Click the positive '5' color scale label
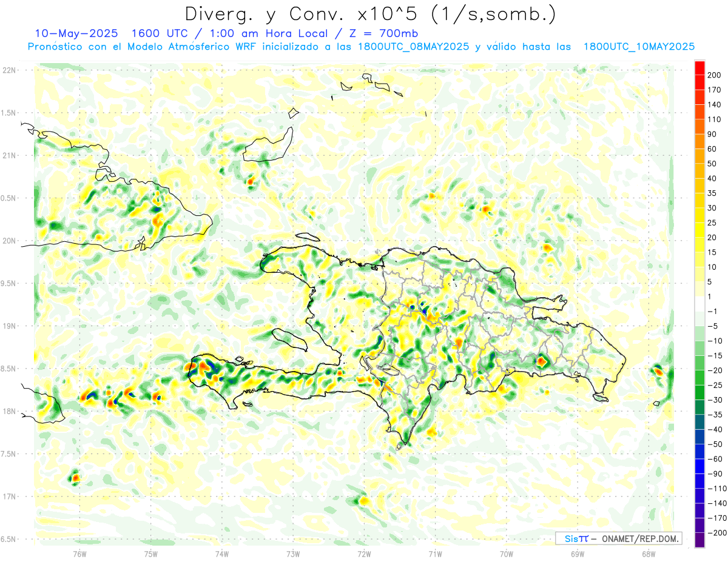 710,282
